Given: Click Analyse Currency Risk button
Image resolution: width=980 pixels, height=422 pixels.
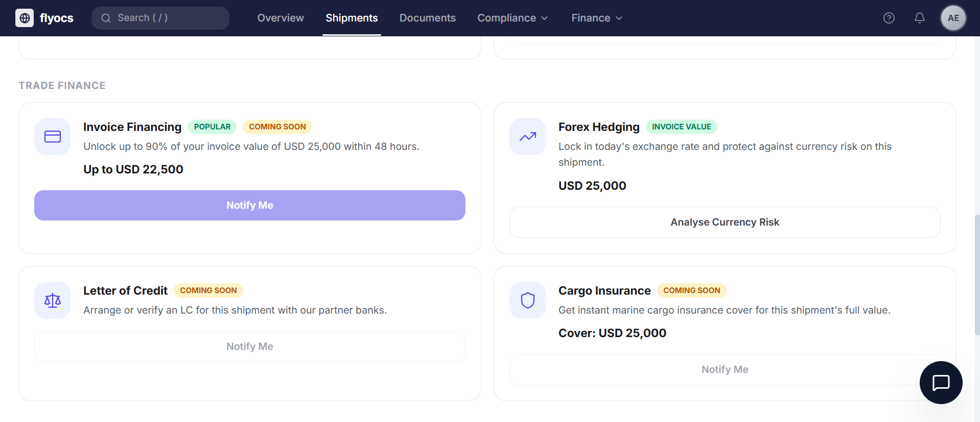Looking at the screenshot, I should pyautogui.click(x=725, y=222).
